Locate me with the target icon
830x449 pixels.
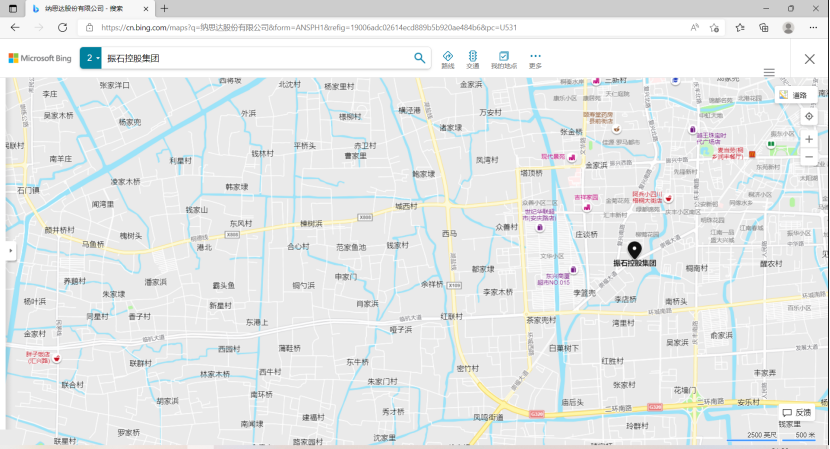809,116
